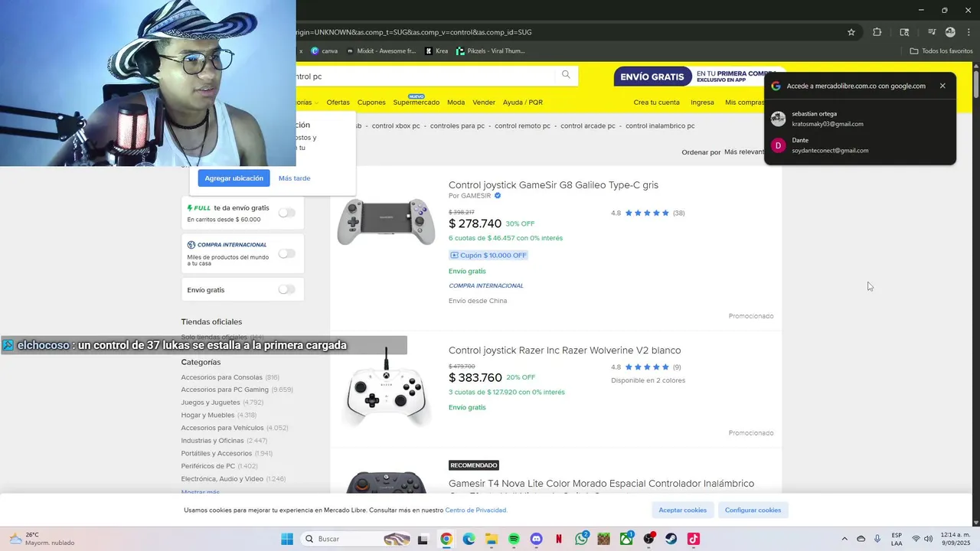Select the control inalámbrico pc related search
980x551 pixels.
click(660, 126)
